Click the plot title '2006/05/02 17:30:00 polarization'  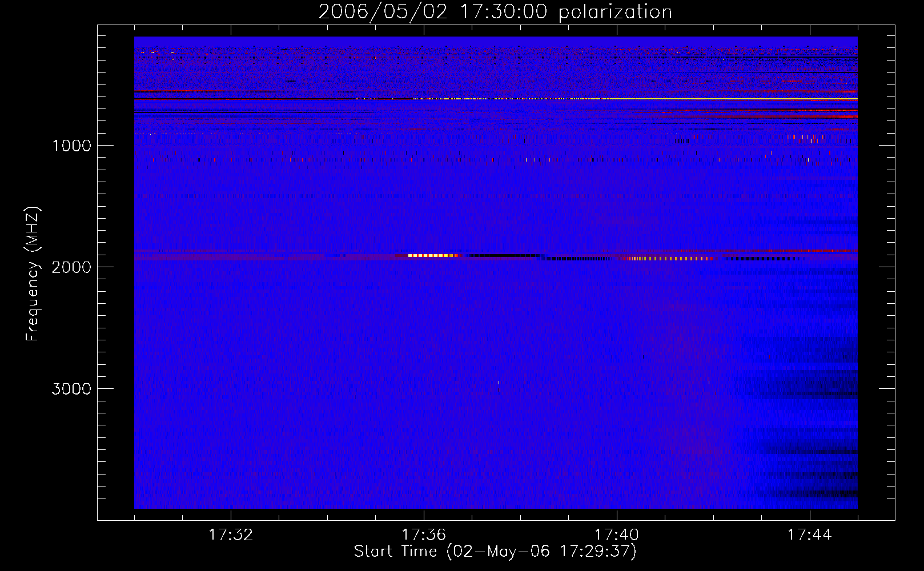(495, 12)
